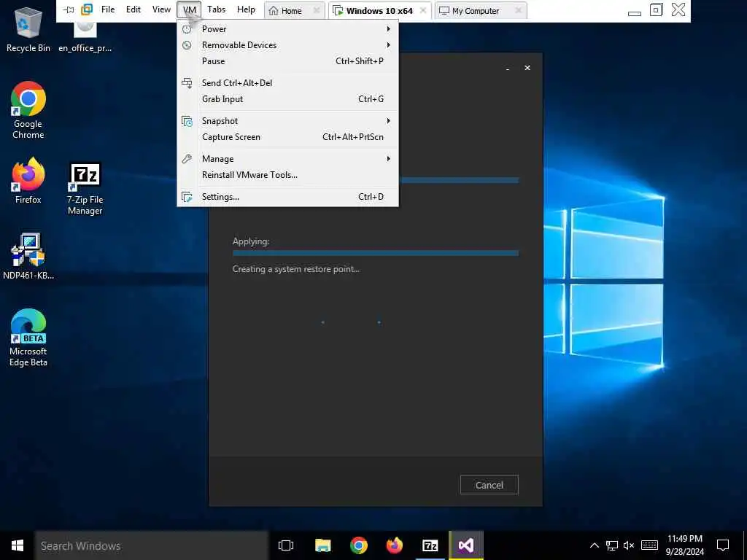
Task: Show hidden system tray icons
Action: [595, 545]
